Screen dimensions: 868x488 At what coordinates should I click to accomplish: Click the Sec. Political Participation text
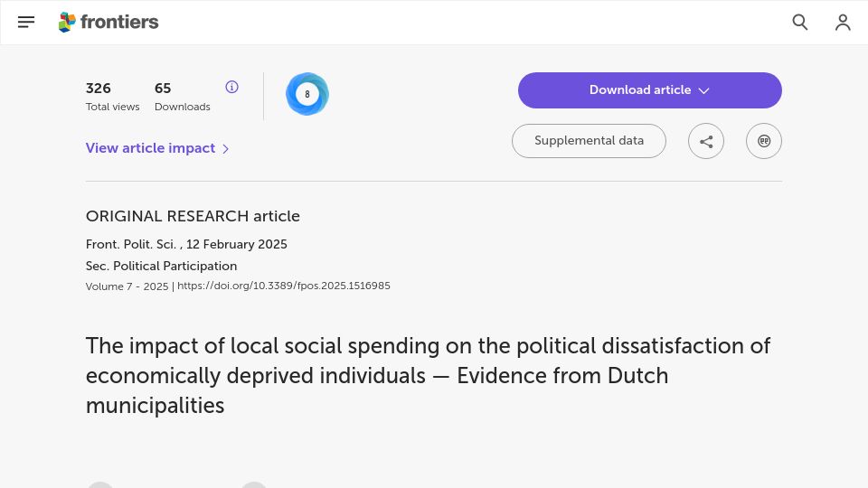tap(161, 266)
